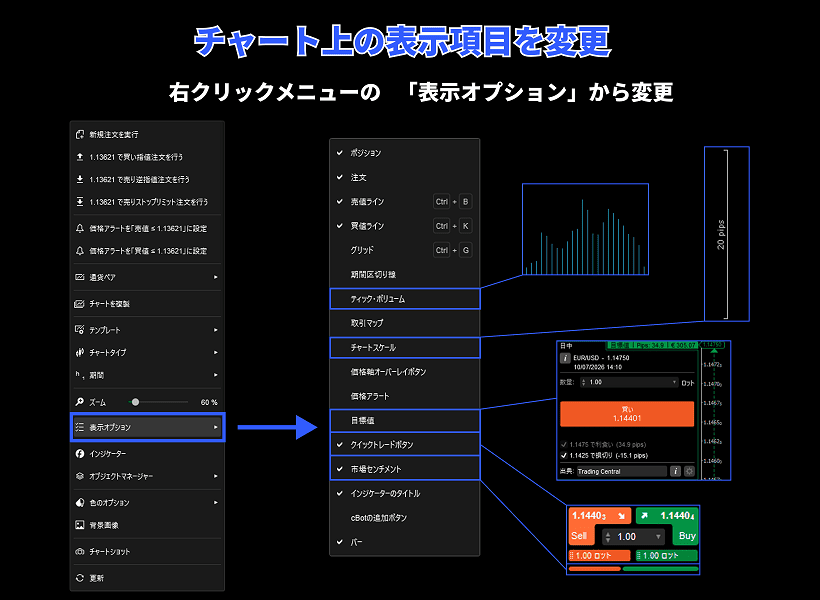The image size is (820, 600).
Task: Expand the チャートタイプ submenu arrow
Action: coord(215,353)
